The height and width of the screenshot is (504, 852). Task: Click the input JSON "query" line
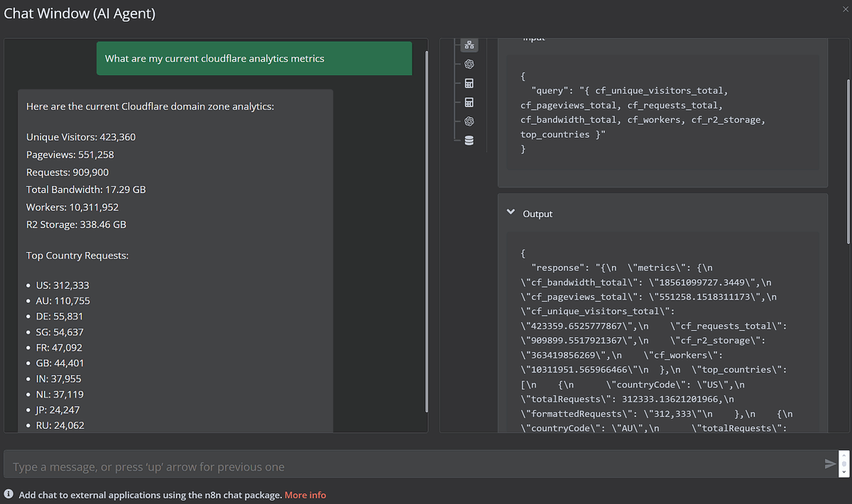(630, 91)
